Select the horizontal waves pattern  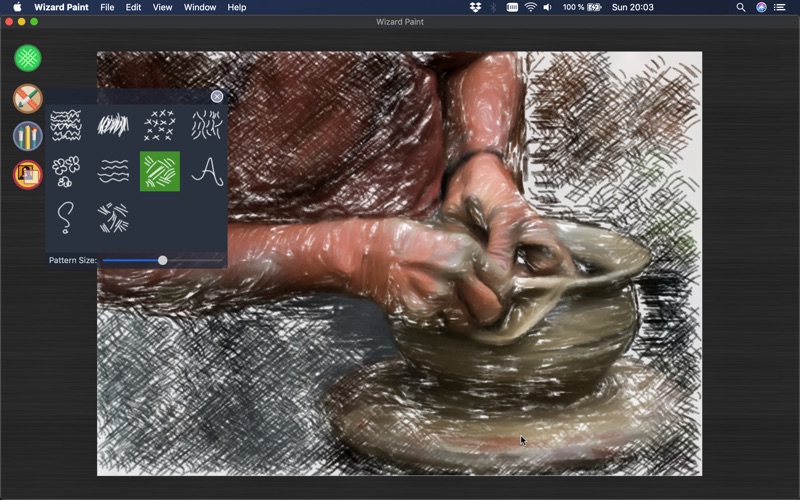(x=113, y=171)
